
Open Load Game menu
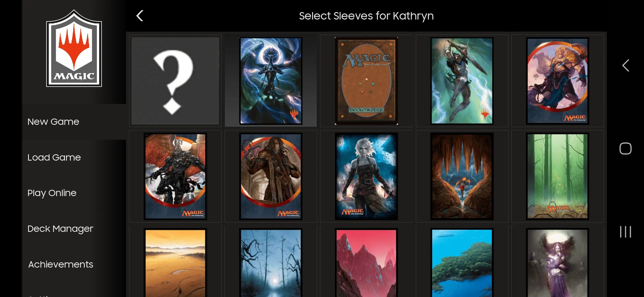click(x=54, y=157)
